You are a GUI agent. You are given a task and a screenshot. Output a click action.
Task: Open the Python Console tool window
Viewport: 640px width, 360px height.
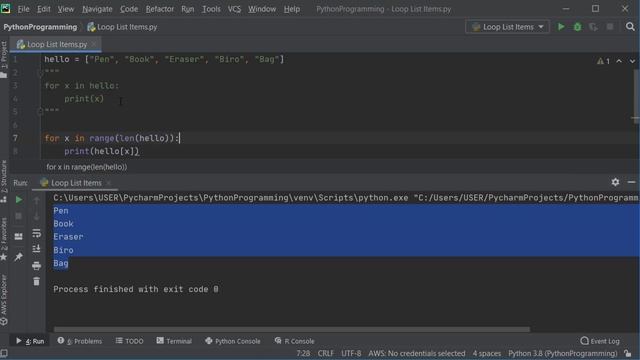[233, 341]
